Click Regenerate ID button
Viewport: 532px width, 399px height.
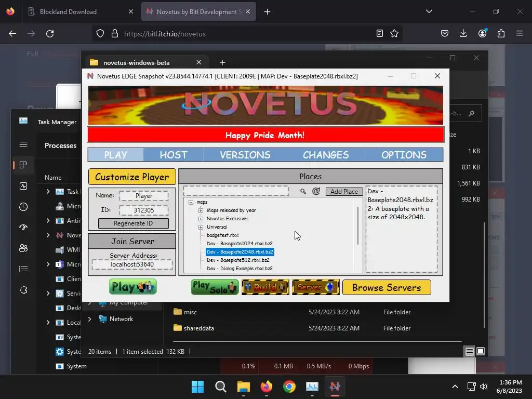click(133, 223)
